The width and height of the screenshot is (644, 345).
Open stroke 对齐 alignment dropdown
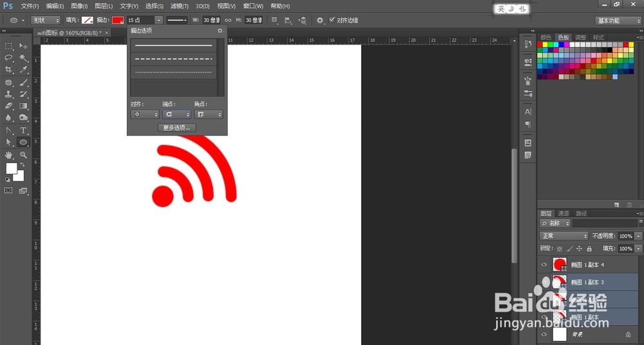coord(144,115)
